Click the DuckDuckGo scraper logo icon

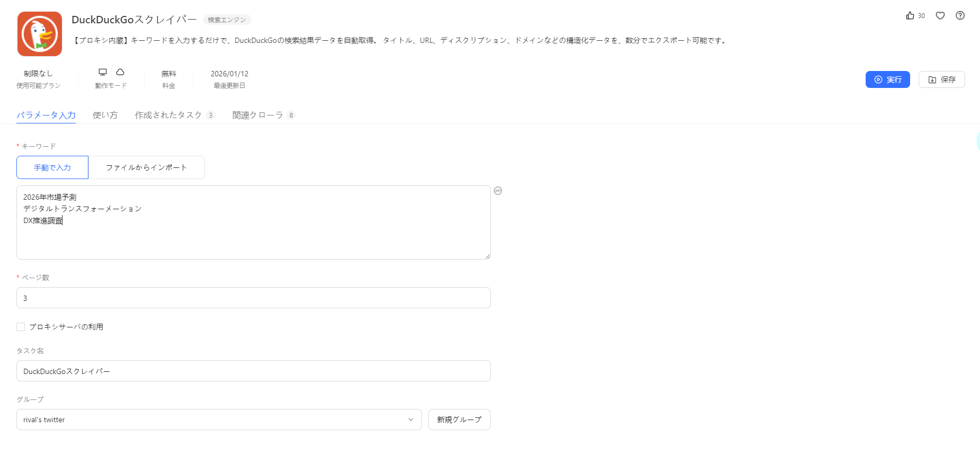(x=40, y=34)
